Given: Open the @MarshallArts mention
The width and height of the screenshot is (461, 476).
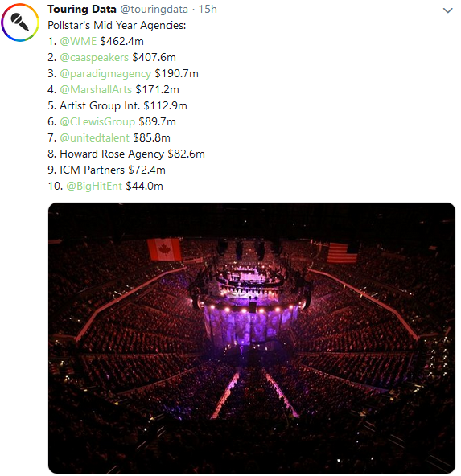Looking at the screenshot, I should pyautogui.click(x=96, y=89).
